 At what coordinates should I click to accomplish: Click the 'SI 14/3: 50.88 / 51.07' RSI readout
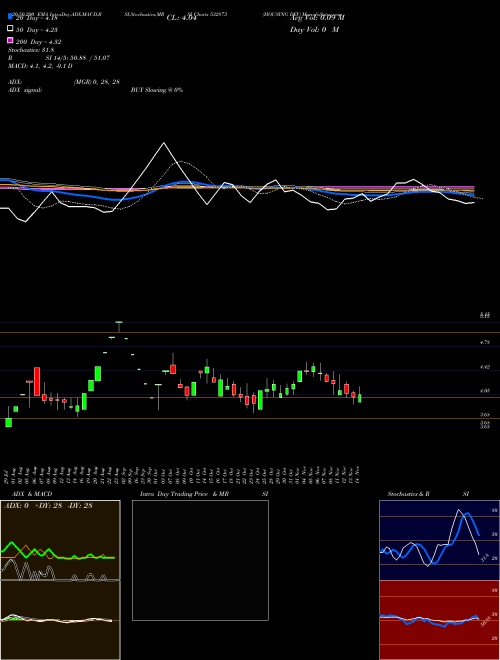pos(78,58)
